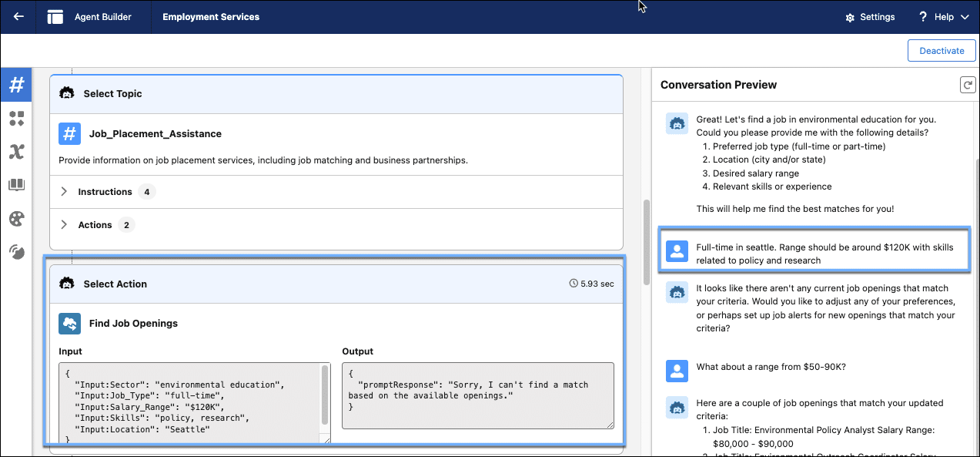
Task: Select the Topics hash icon in sidebar
Action: 16,85
